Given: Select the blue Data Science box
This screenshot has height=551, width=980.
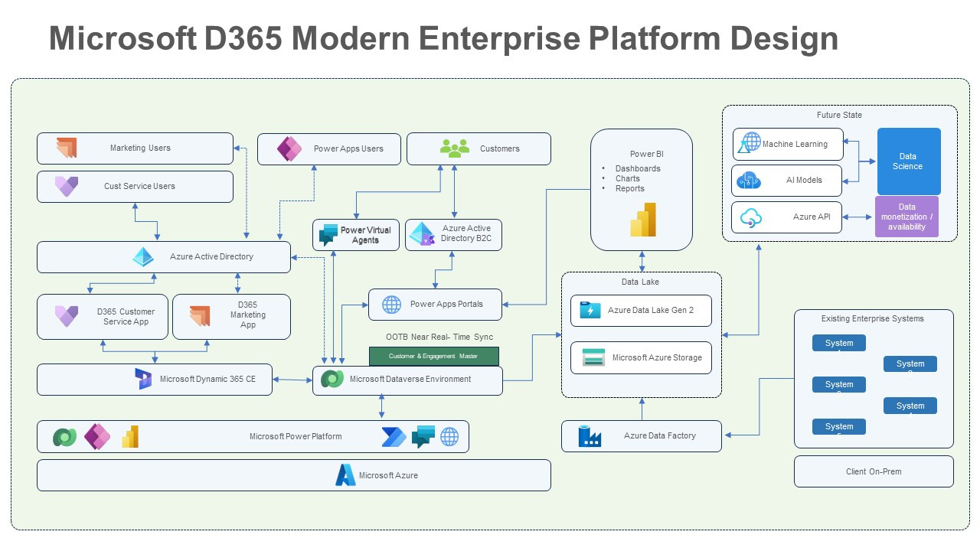Looking at the screenshot, I should pyautogui.click(x=908, y=161).
